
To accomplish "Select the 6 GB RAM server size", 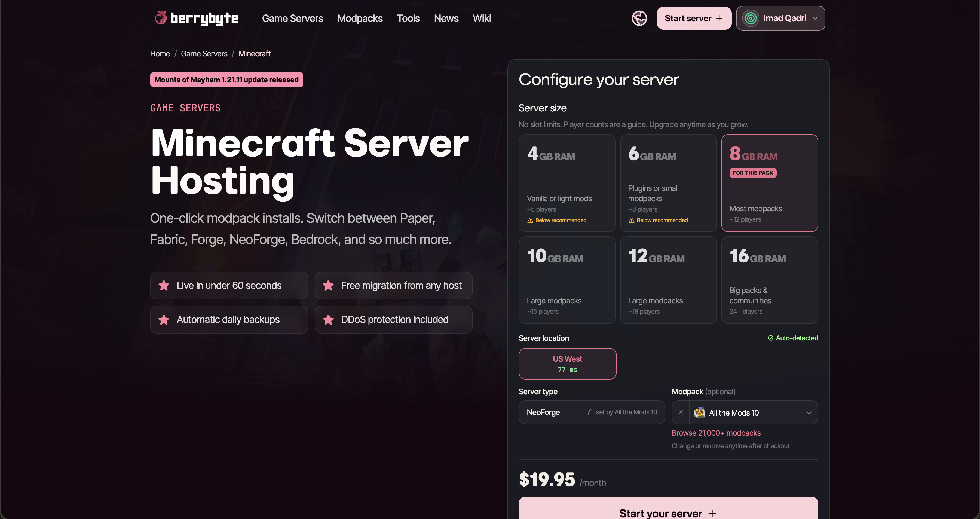I will point(668,183).
